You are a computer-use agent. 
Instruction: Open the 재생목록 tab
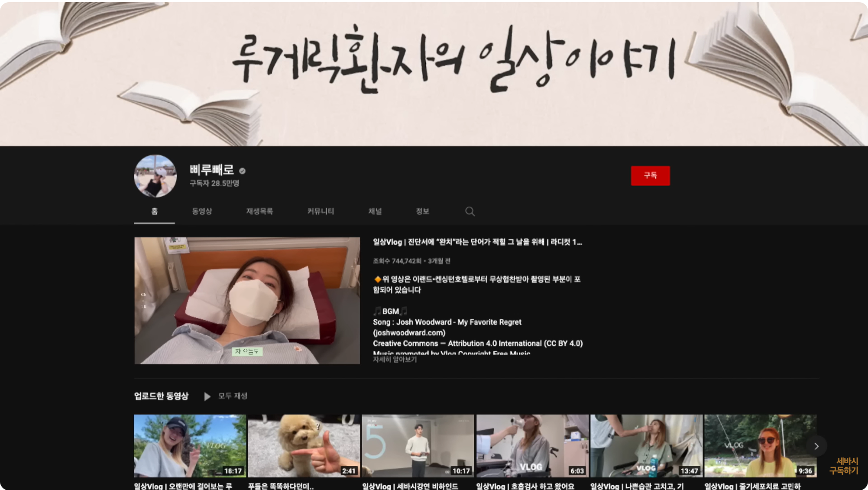pos(259,211)
